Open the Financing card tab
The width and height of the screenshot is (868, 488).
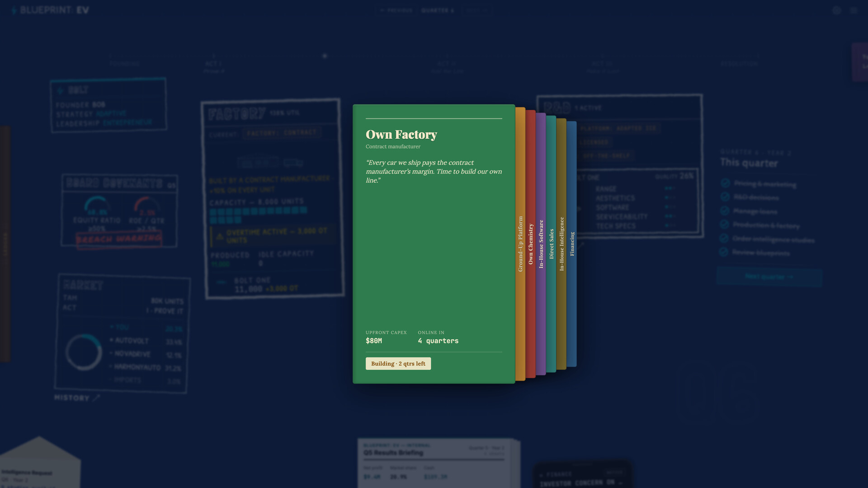(572, 244)
